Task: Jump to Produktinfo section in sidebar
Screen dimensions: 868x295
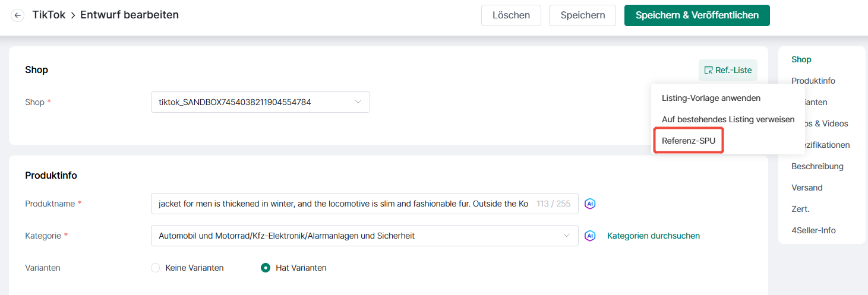Action: click(813, 81)
